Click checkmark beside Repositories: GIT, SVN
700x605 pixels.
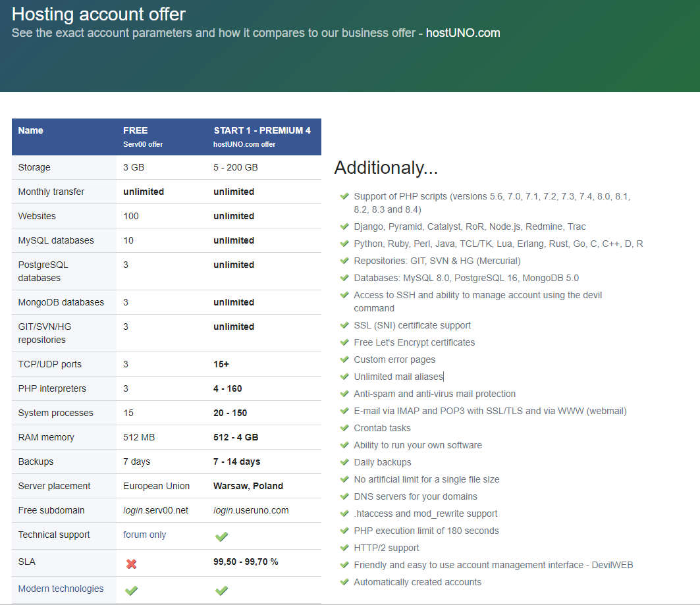[x=344, y=261]
